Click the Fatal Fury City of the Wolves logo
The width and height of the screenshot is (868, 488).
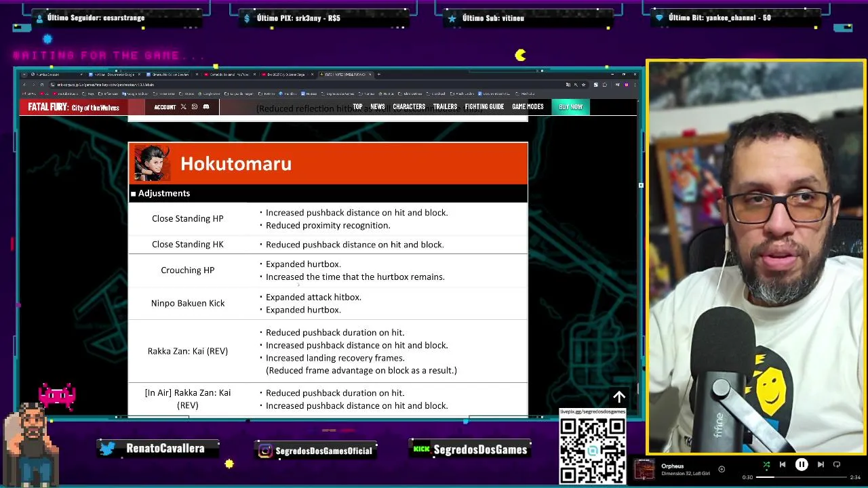pos(73,107)
